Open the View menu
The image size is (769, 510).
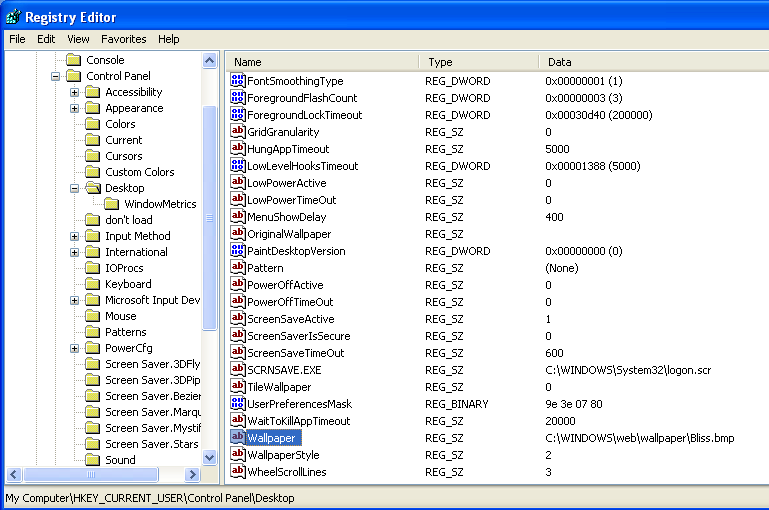coord(78,39)
